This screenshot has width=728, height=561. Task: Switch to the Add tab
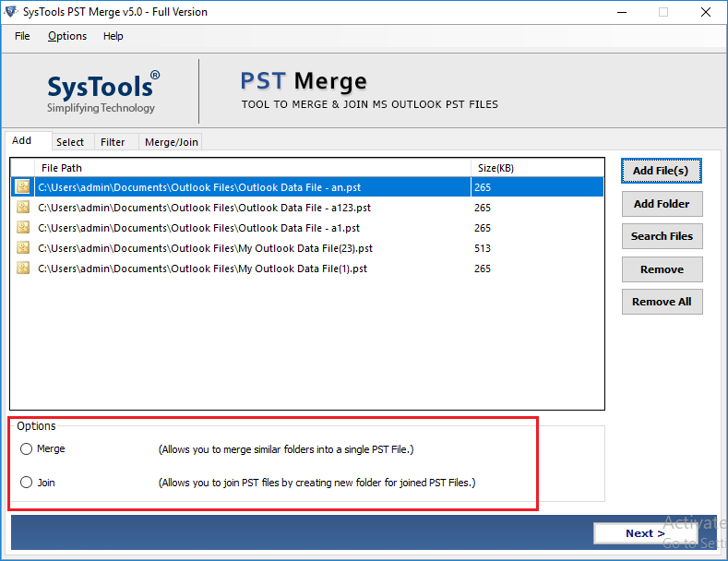pyautogui.click(x=28, y=141)
